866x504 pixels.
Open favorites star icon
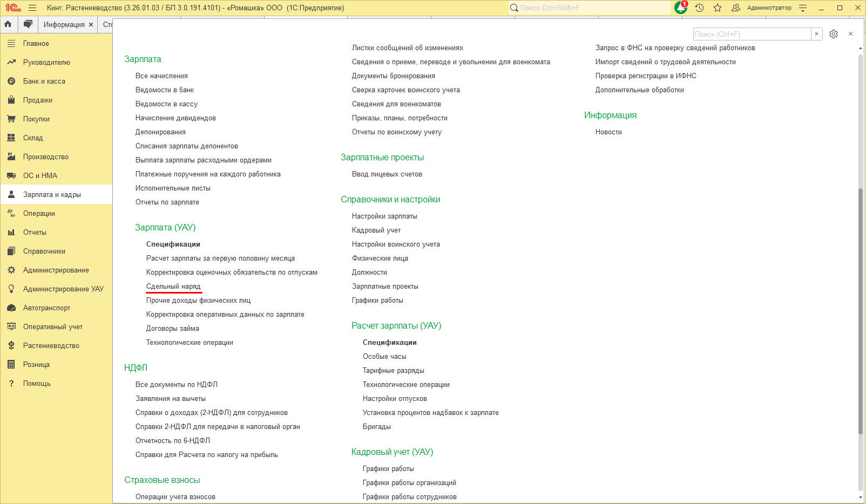click(718, 8)
